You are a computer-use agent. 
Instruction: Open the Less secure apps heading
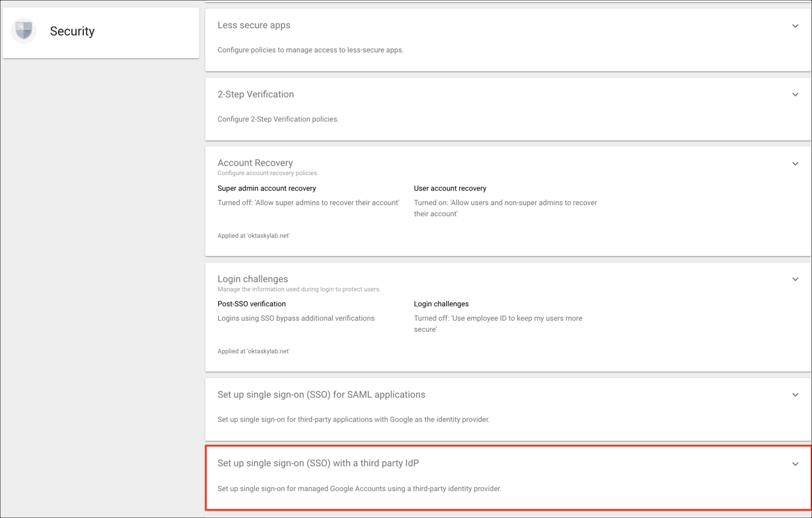pos(253,25)
